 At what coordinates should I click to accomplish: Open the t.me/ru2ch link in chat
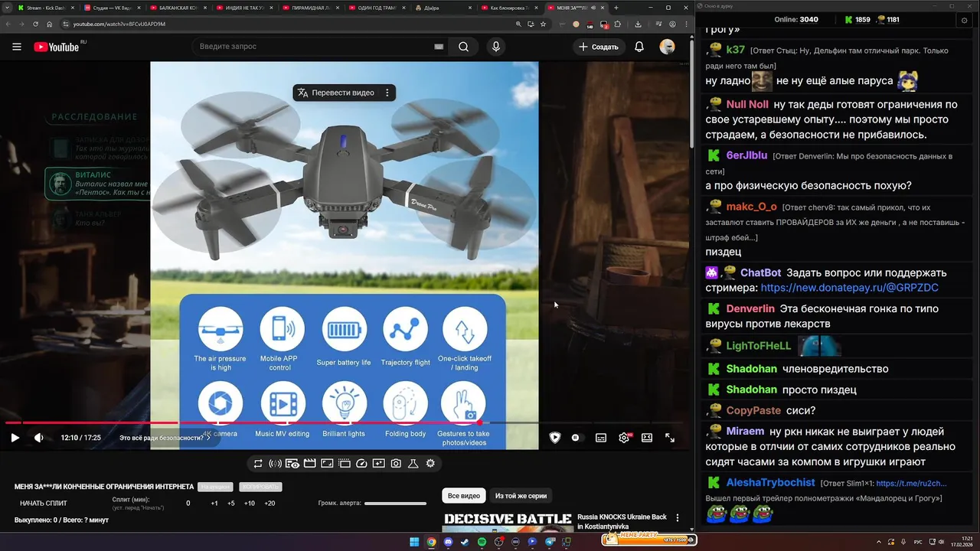[911, 484]
